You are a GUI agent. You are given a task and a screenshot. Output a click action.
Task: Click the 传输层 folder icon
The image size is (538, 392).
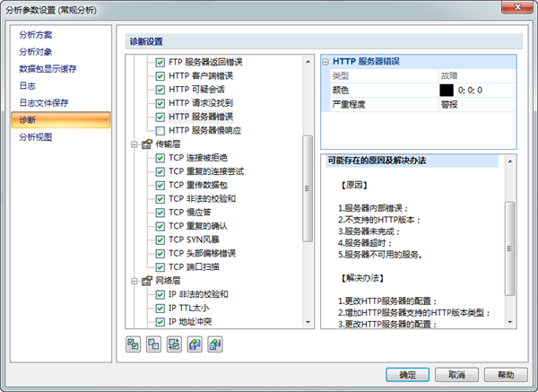(147, 144)
